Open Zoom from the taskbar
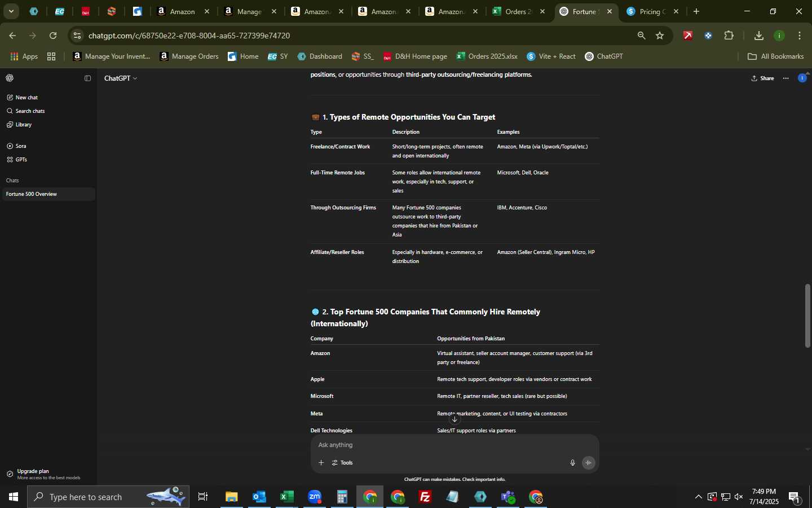Screen dimensions: 812x508 tap(315, 497)
